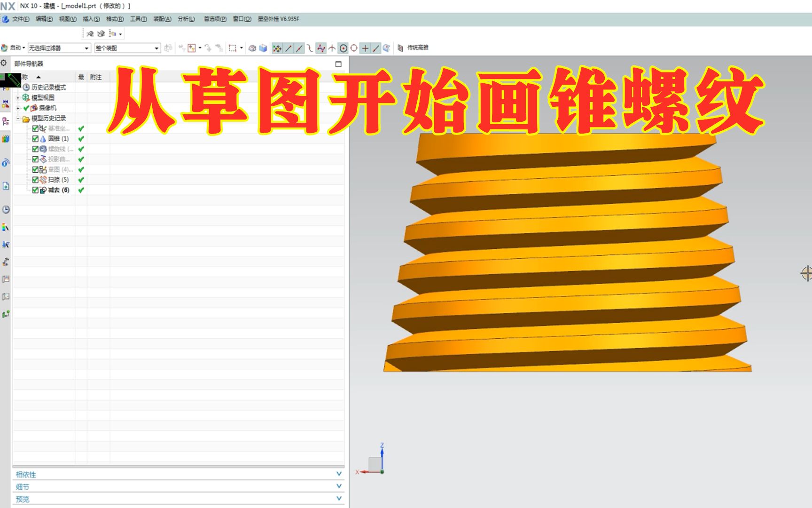This screenshot has height=508, width=812.
Task: Uncheck the 扫掠 (5) feature checkbox
Action: point(35,179)
